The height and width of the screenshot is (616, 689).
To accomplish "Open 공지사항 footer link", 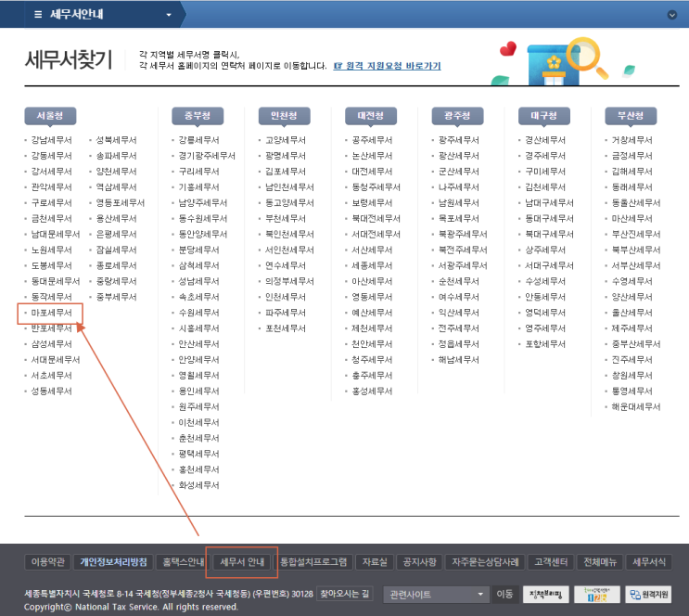I will point(420,562).
